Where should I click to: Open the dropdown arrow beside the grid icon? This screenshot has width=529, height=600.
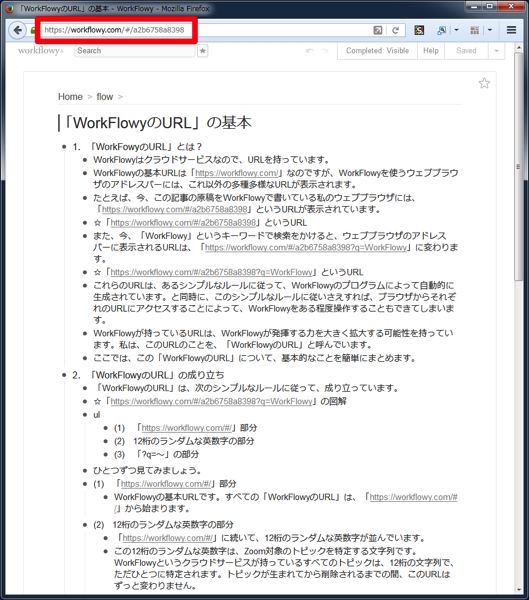pyautogui.click(x=490, y=30)
